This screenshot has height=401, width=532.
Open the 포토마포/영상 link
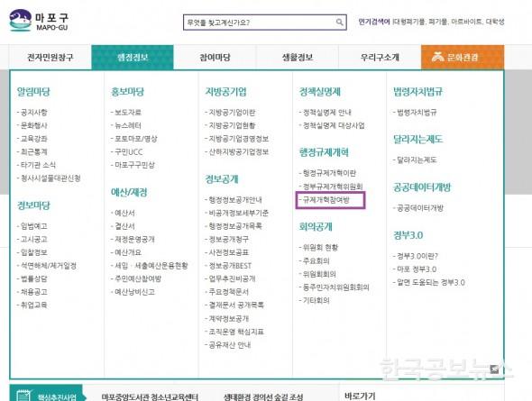[x=136, y=139]
